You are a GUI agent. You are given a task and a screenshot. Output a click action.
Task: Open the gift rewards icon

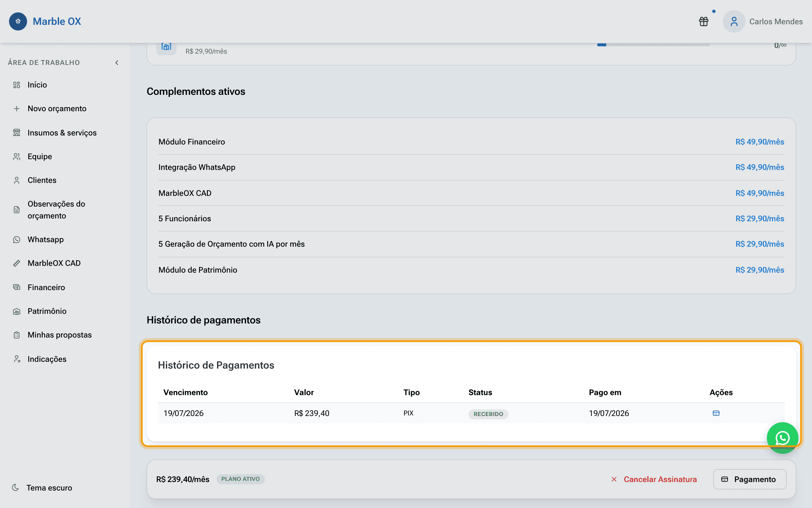click(x=704, y=21)
